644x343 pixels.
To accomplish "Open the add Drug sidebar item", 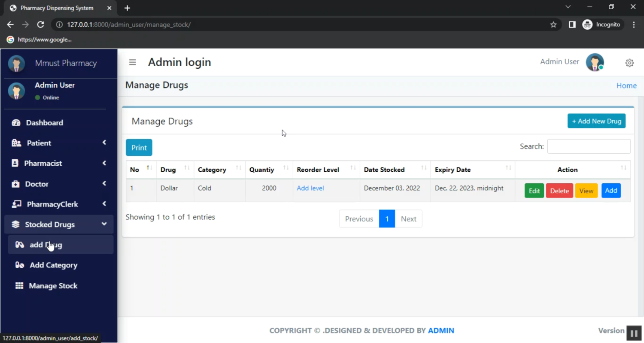I will click(46, 245).
